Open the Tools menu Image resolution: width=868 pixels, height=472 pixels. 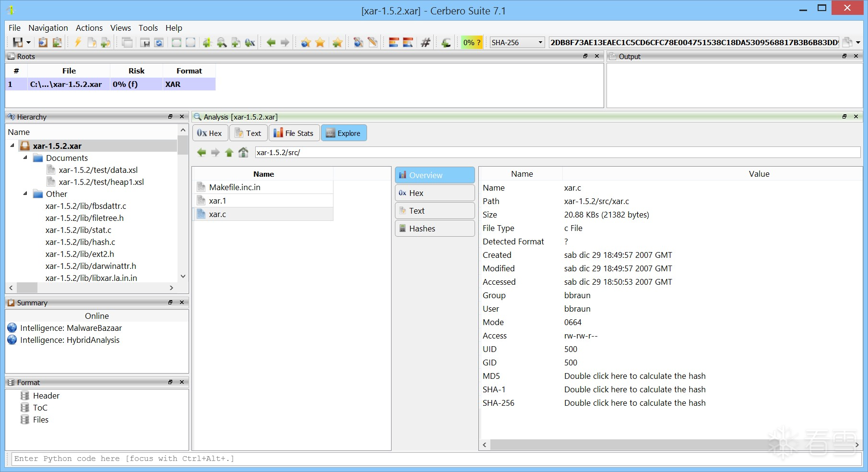[148, 28]
